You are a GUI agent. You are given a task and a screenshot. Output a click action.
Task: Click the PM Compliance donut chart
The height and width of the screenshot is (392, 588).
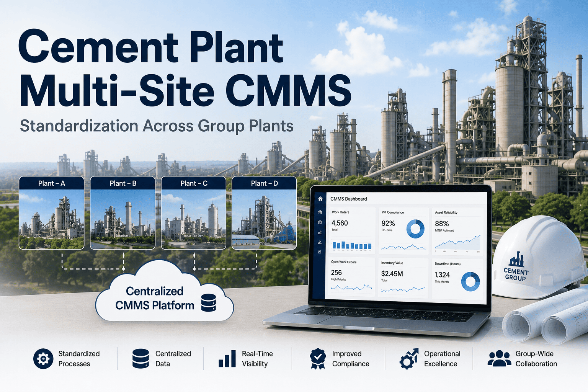click(415, 229)
